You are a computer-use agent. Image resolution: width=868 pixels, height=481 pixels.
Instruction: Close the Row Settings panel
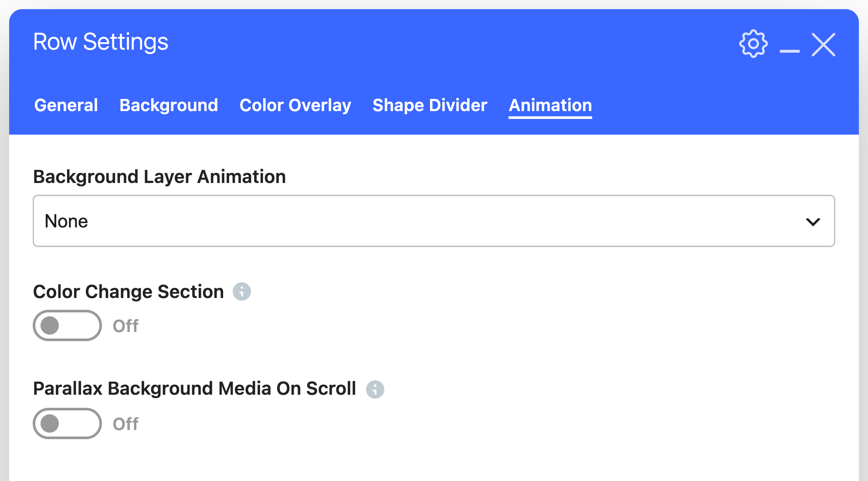pos(824,44)
